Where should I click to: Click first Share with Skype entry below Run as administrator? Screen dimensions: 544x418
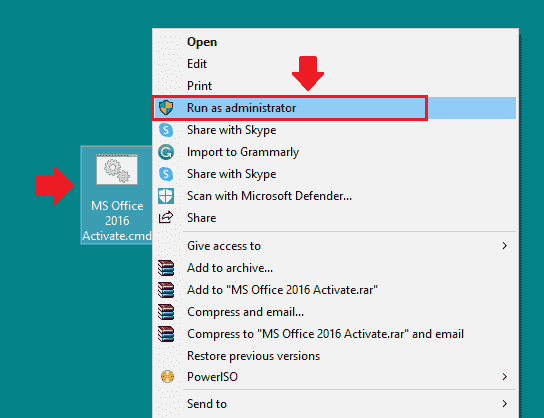[334, 130]
